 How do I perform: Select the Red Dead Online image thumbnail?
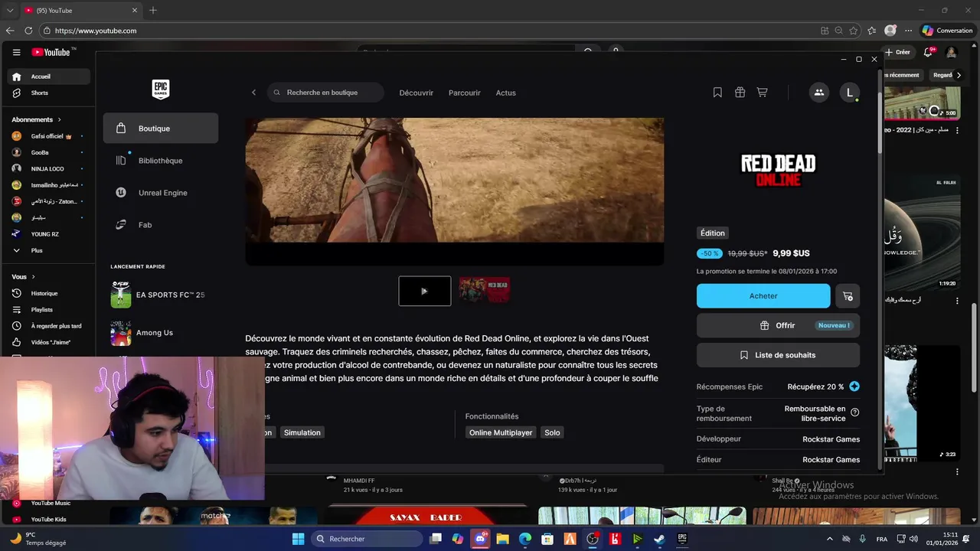[x=485, y=291]
